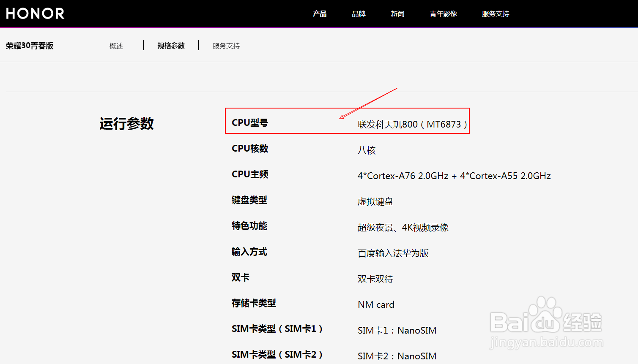
Task: Switch to the 概述 tab
Action: coord(116,46)
